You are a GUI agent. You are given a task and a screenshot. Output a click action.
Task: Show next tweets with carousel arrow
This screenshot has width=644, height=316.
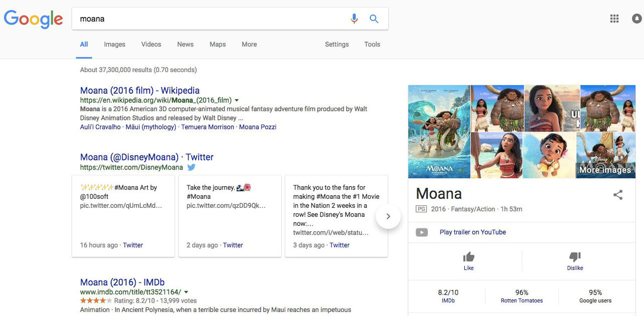388,216
